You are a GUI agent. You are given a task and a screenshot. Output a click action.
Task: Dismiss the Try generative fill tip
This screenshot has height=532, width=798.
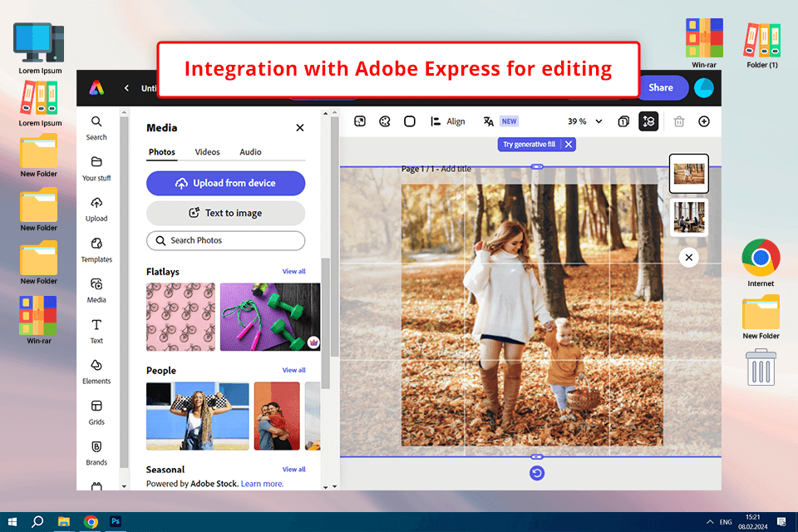tap(569, 145)
